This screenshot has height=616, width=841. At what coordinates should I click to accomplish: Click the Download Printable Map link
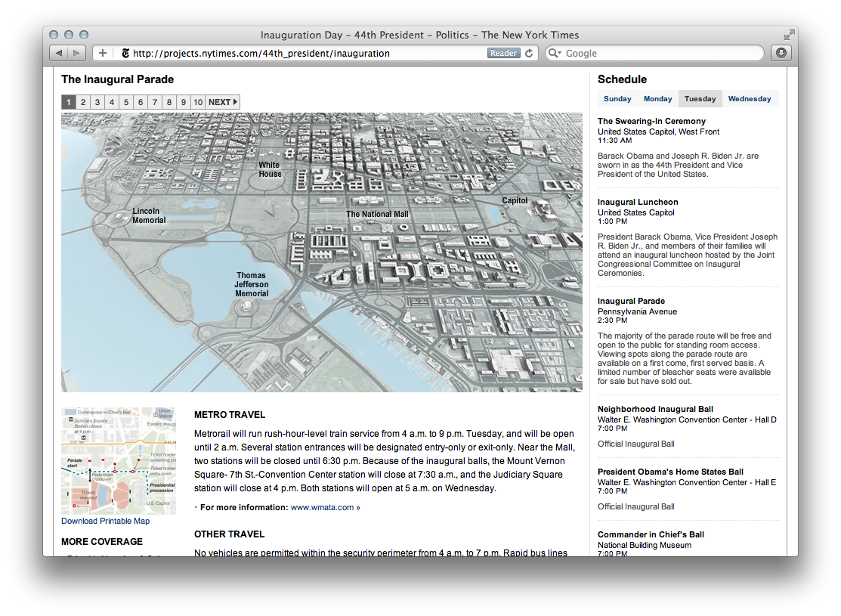click(x=105, y=521)
